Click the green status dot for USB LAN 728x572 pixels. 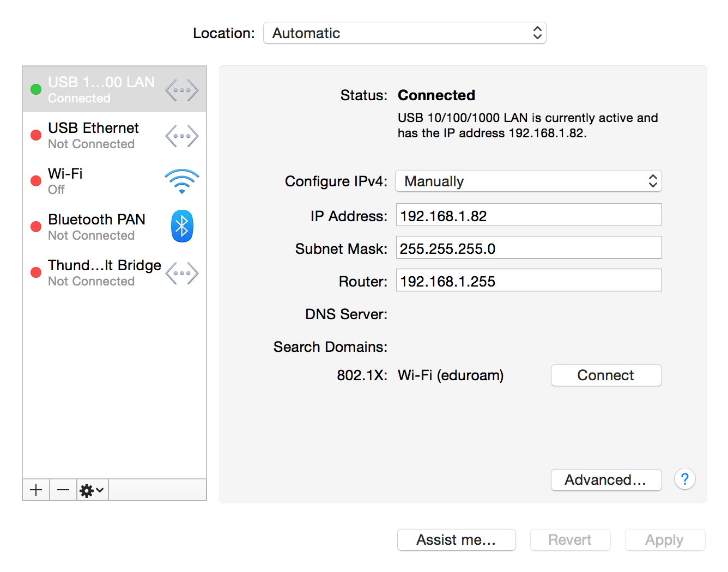click(x=36, y=89)
